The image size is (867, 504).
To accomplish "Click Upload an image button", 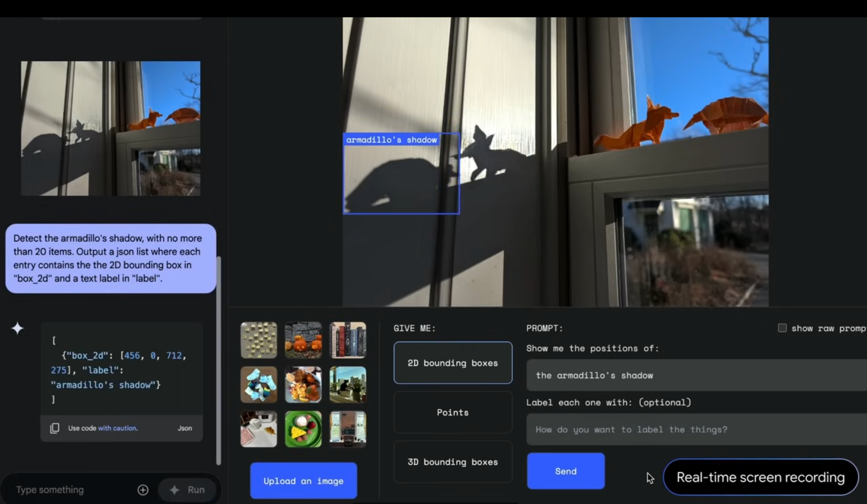I will tap(303, 481).
